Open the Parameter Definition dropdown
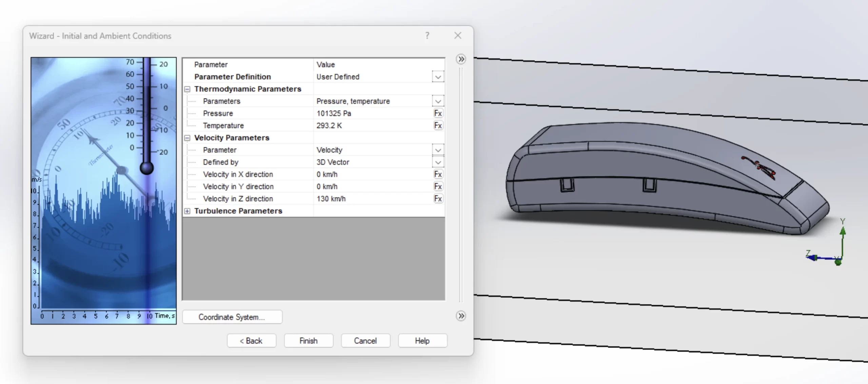 pos(438,77)
